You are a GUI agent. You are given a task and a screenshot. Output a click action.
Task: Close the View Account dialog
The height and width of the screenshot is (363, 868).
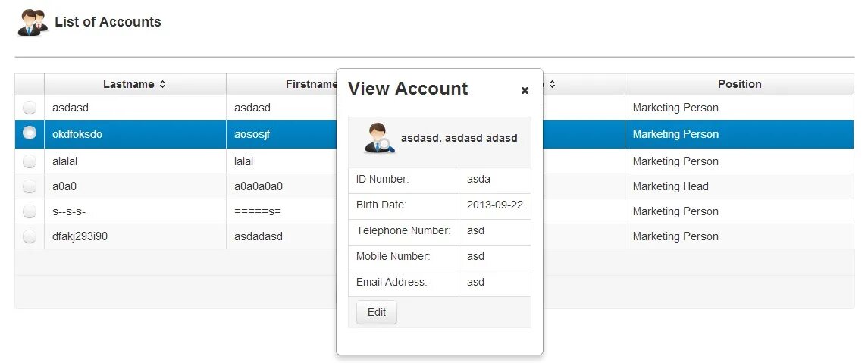pos(525,90)
